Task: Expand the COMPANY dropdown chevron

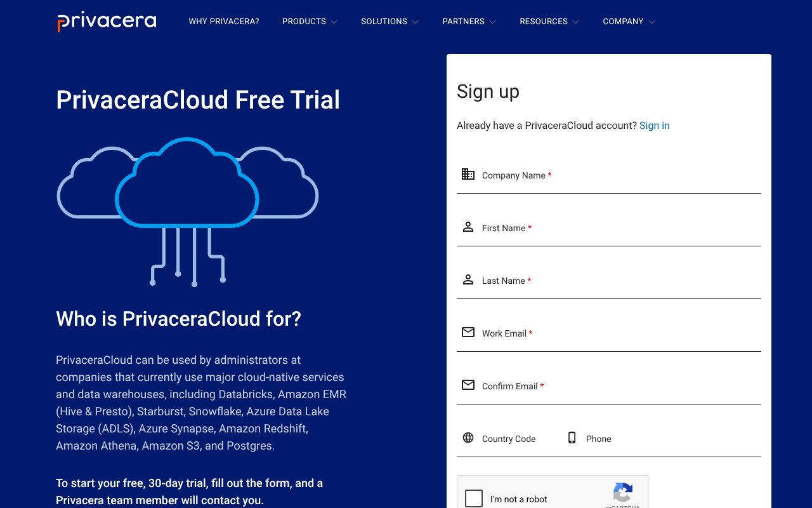Action: 653,22
